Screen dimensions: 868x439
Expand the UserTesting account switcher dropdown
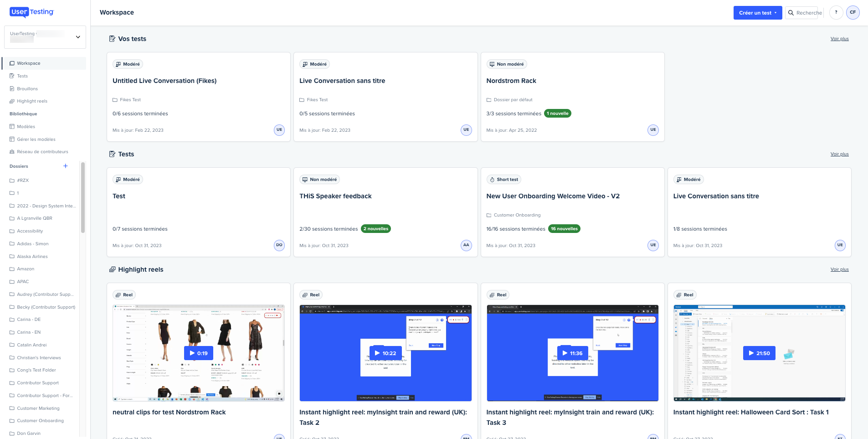click(77, 37)
